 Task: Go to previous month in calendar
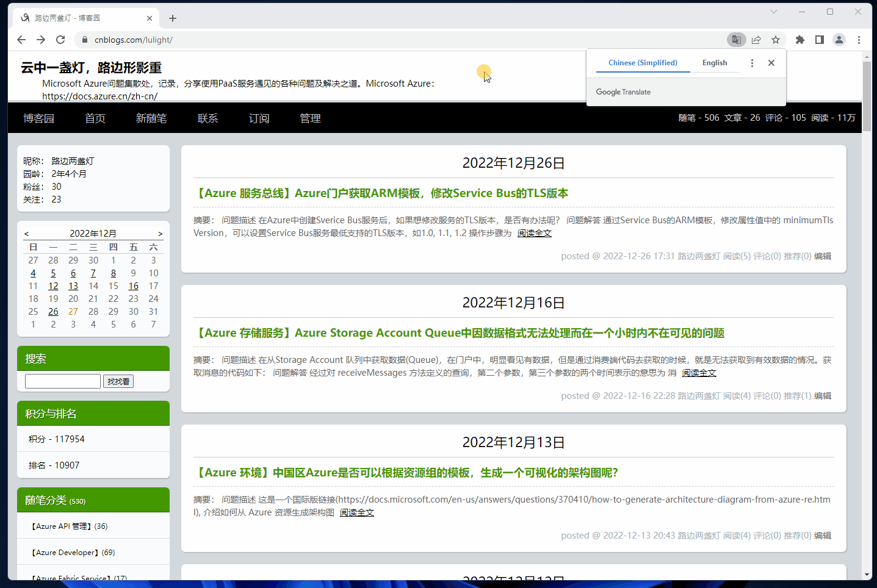[x=26, y=234]
